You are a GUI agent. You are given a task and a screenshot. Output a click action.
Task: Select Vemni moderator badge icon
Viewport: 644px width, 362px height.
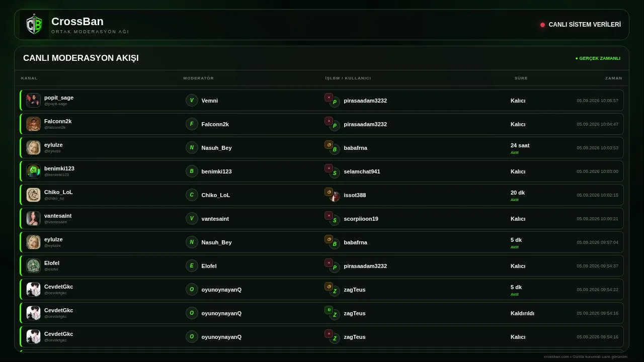[x=192, y=100]
